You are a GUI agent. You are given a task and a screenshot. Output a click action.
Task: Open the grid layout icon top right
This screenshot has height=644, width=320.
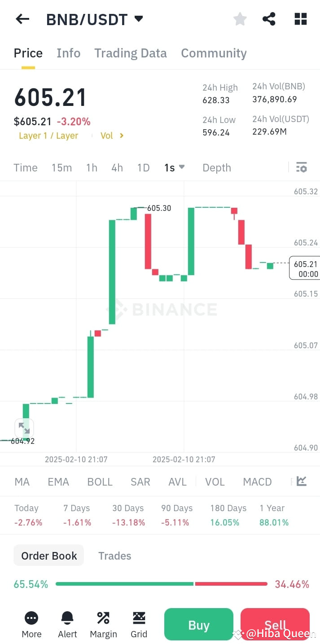coord(300,19)
